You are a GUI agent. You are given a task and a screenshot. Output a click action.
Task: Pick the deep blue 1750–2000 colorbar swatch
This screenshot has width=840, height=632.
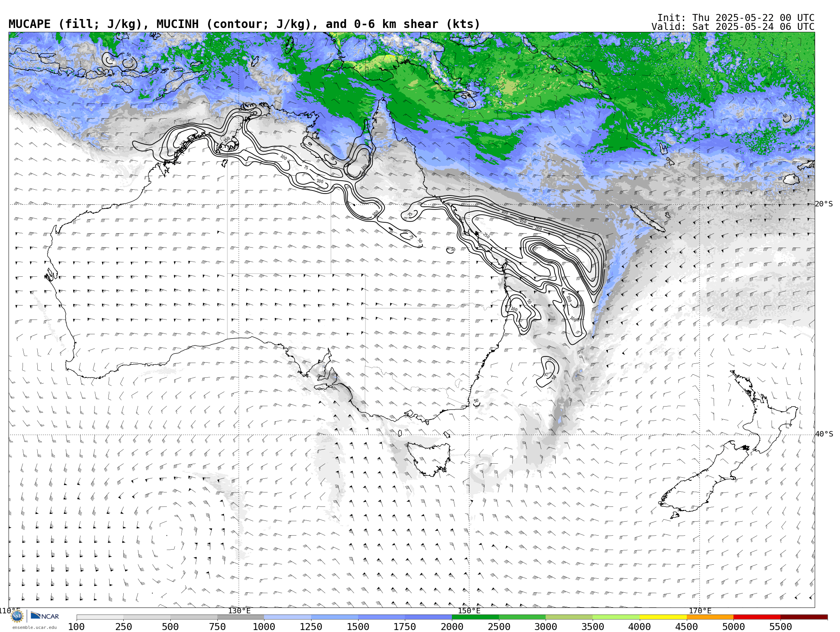[x=428, y=617]
